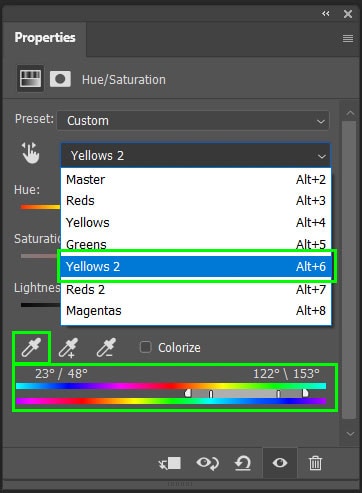This screenshot has width=362, height=493.
Task: Click the Hue/Saturation adjustment icon
Action: click(30, 79)
